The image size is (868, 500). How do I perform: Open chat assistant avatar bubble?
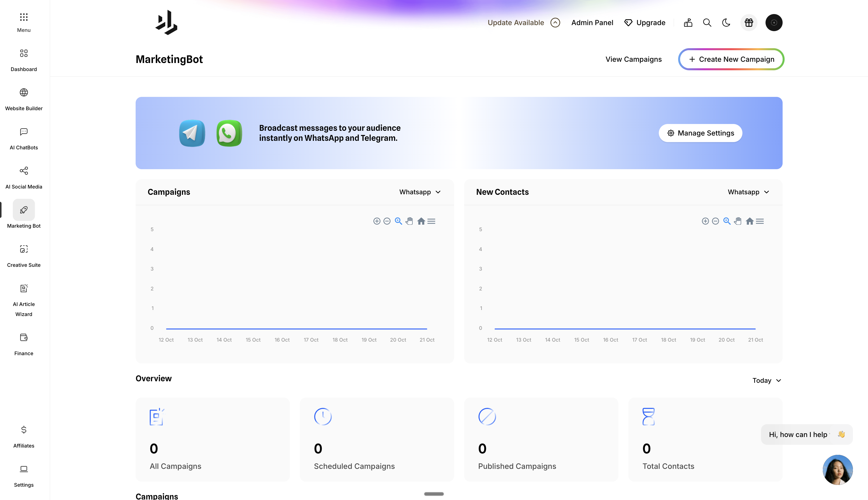point(837,470)
